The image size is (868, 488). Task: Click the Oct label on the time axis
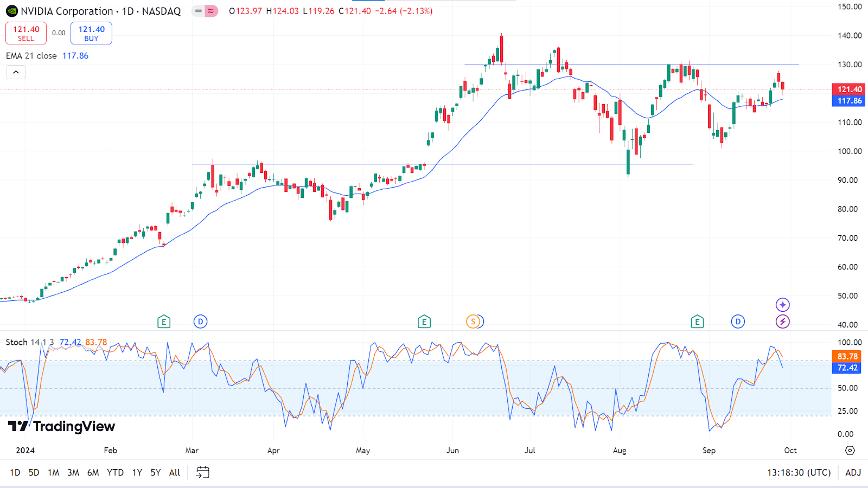tap(790, 451)
